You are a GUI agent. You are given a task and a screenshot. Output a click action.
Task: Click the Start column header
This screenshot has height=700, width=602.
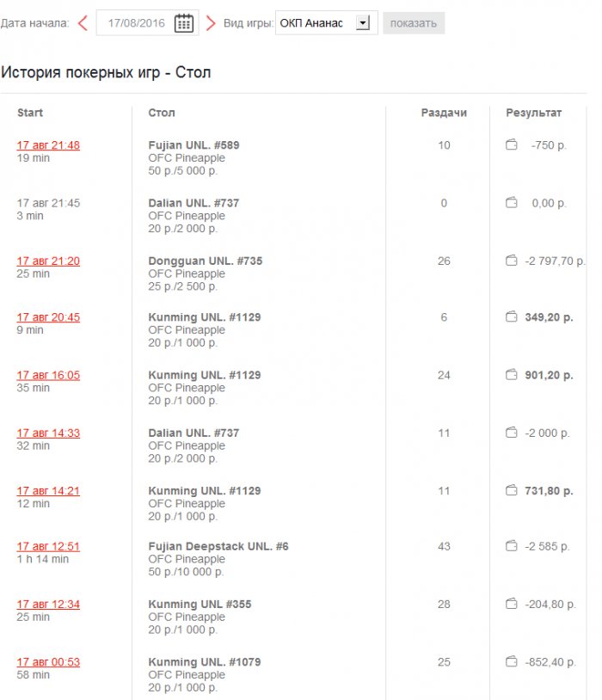point(30,113)
